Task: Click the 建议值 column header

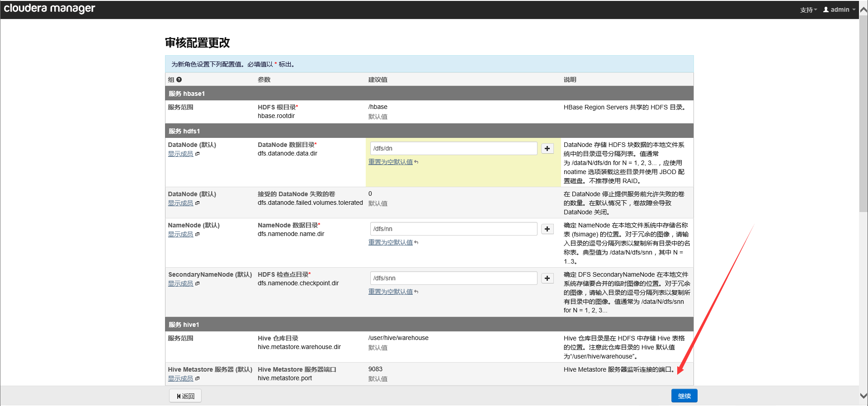Action: pos(378,80)
